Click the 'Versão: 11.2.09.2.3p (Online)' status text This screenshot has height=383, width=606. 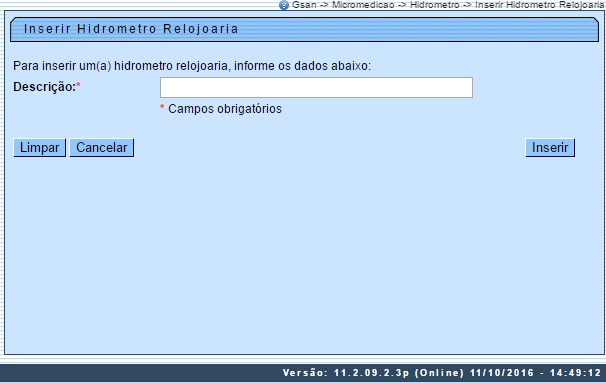pyautogui.click(x=373, y=373)
